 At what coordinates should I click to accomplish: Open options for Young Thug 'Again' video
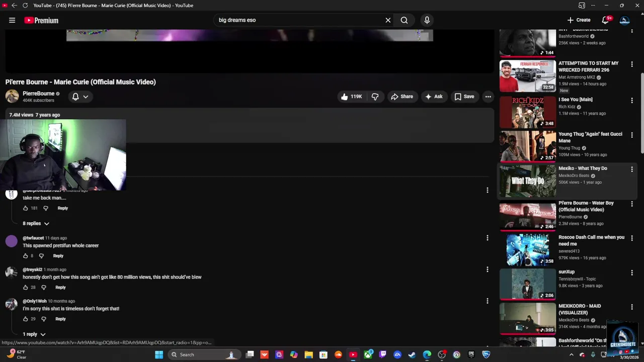[632, 135]
